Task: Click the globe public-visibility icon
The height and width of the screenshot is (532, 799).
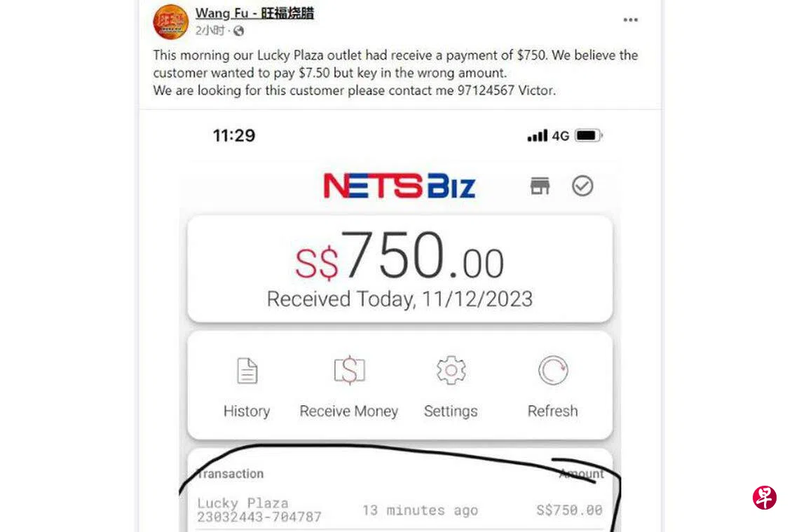Action: (x=238, y=31)
